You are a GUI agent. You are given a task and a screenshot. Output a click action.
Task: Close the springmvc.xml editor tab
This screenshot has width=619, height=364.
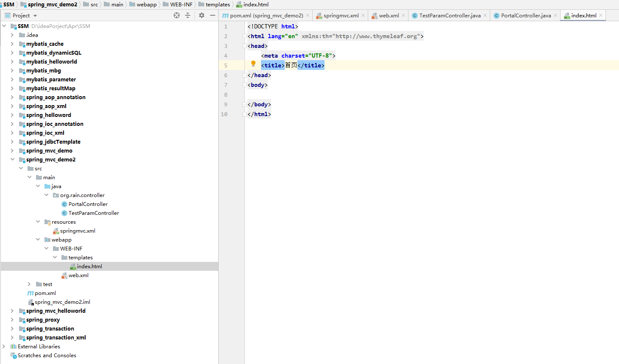[363, 15]
